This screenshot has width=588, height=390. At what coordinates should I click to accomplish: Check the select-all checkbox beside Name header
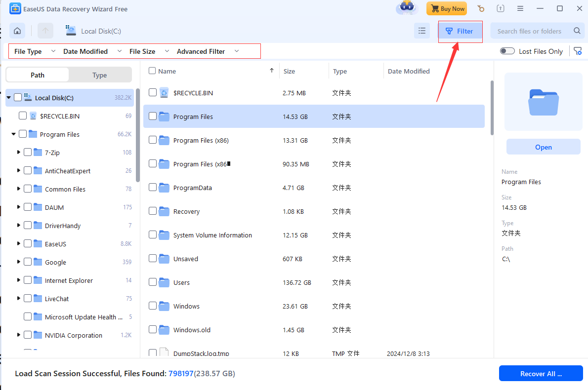[152, 71]
